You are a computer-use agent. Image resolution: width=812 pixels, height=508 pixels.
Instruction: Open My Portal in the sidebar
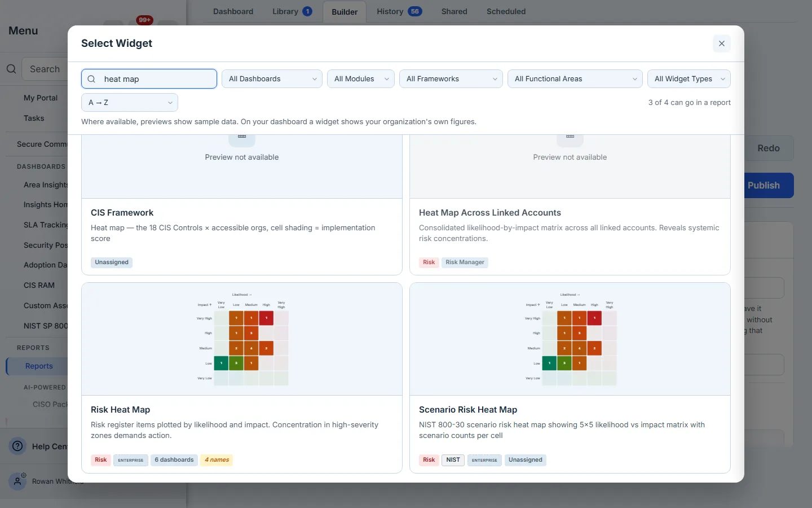pyautogui.click(x=41, y=98)
